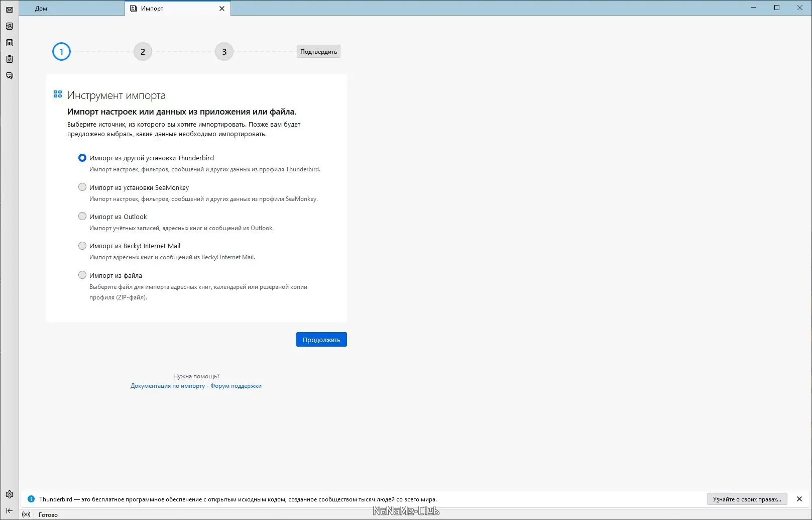
Task: Open the Address Book sidebar icon
Action: tap(10, 26)
